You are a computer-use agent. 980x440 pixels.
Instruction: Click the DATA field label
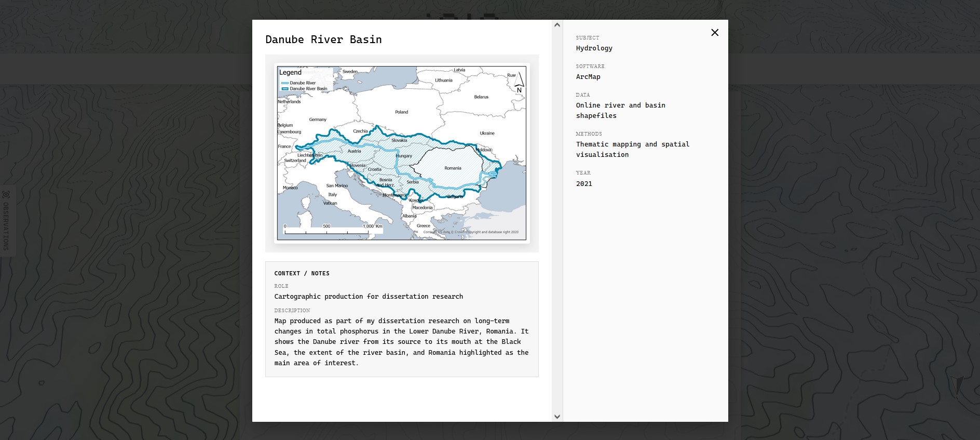582,95
